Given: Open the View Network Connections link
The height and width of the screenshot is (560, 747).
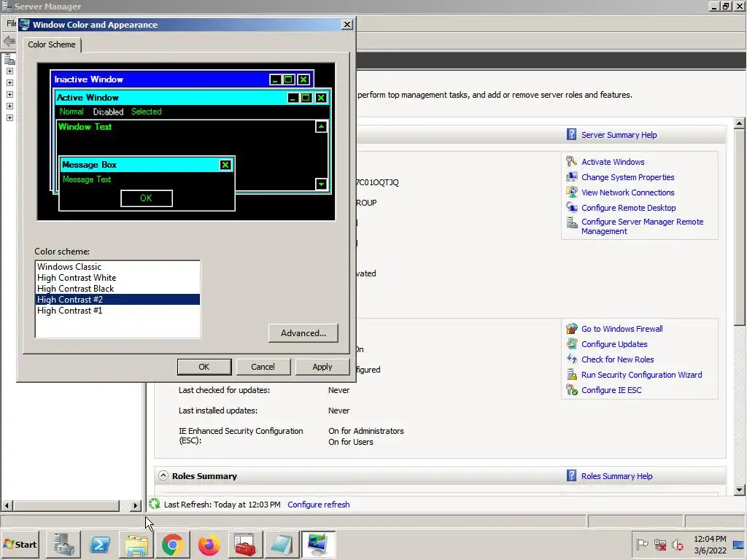Looking at the screenshot, I should point(627,192).
